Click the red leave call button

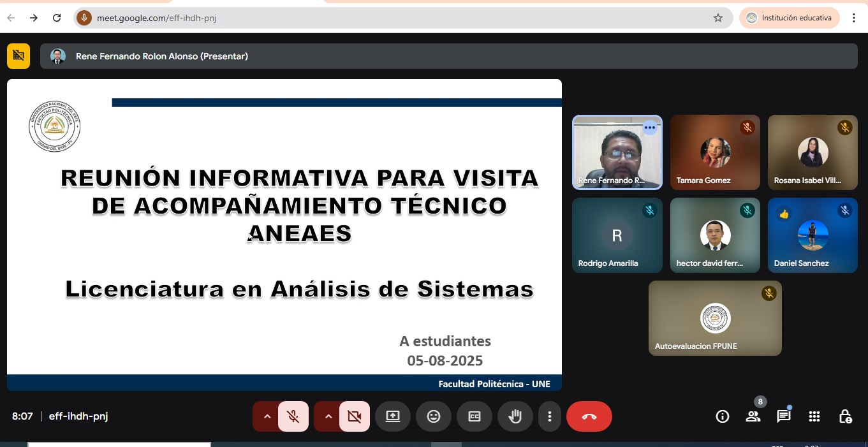(589, 416)
